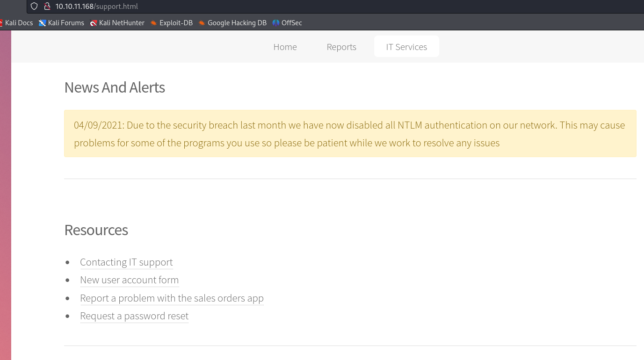The image size is (644, 360).
Task: Open the Kali NetHunter bookmark
Action: [117, 23]
